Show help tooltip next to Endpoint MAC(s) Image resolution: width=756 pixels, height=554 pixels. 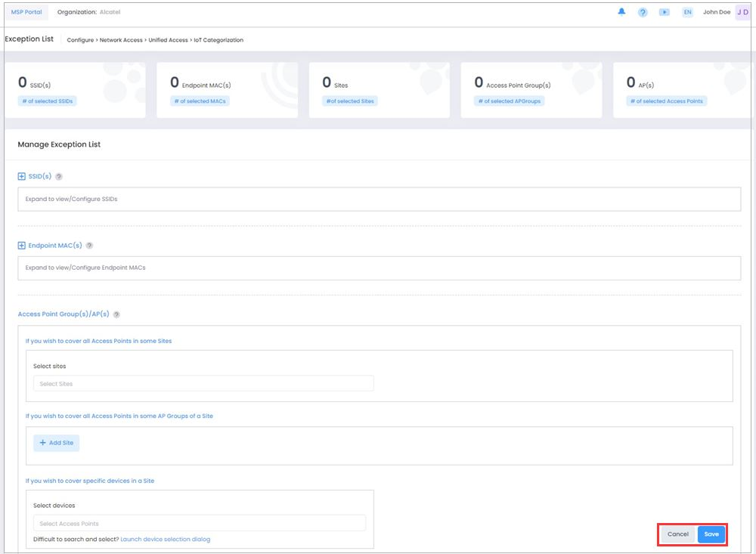coord(89,246)
